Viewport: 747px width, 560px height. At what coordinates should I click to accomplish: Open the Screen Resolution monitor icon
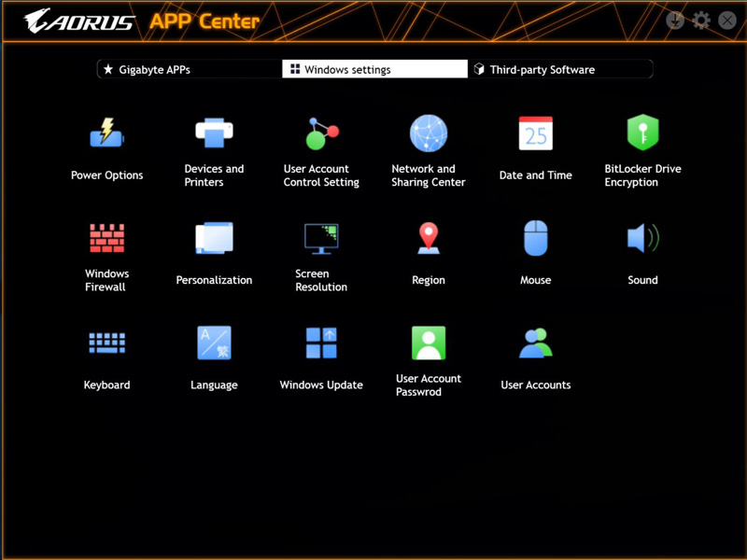click(321, 239)
